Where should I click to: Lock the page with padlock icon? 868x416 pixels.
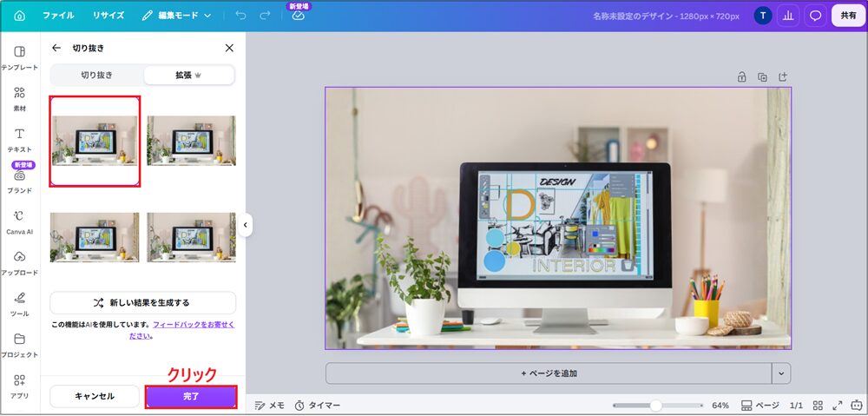(x=742, y=77)
